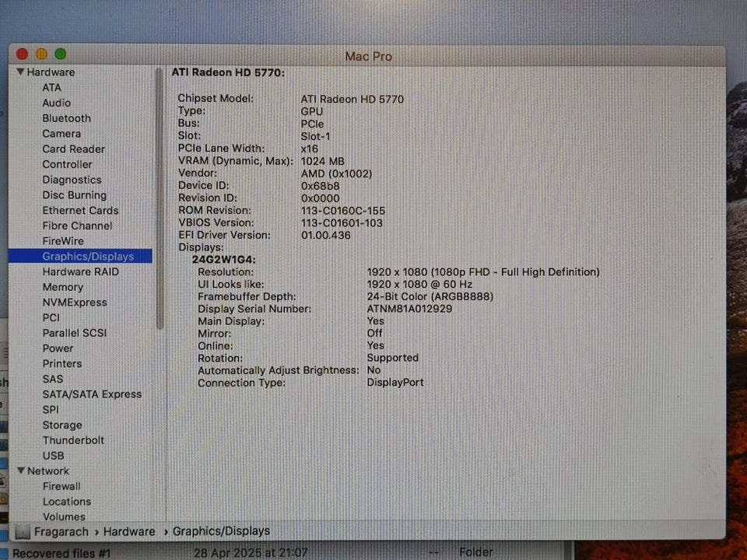Screen dimensions: 747x560
Task: Select PCI in the sidebar
Action: click(x=51, y=317)
